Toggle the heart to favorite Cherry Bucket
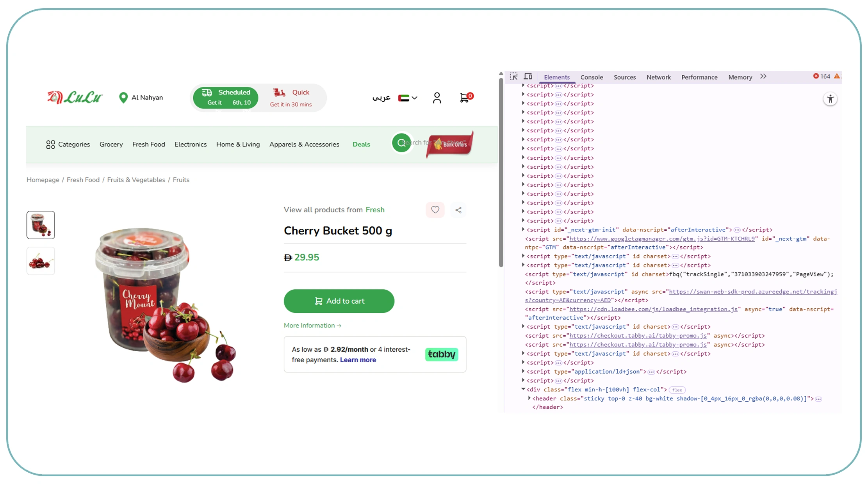This screenshot has width=868, height=484. (x=435, y=210)
